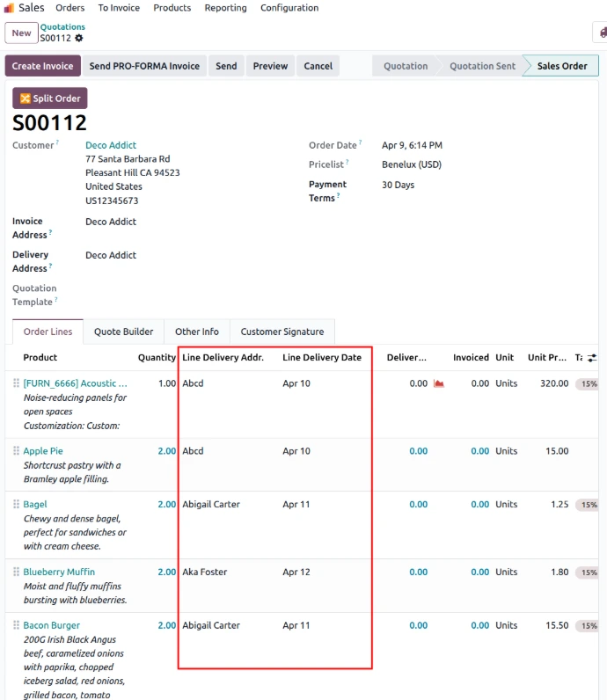Click drag handle for Bagel line
This screenshot has width=607, height=700.
[x=16, y=505]
